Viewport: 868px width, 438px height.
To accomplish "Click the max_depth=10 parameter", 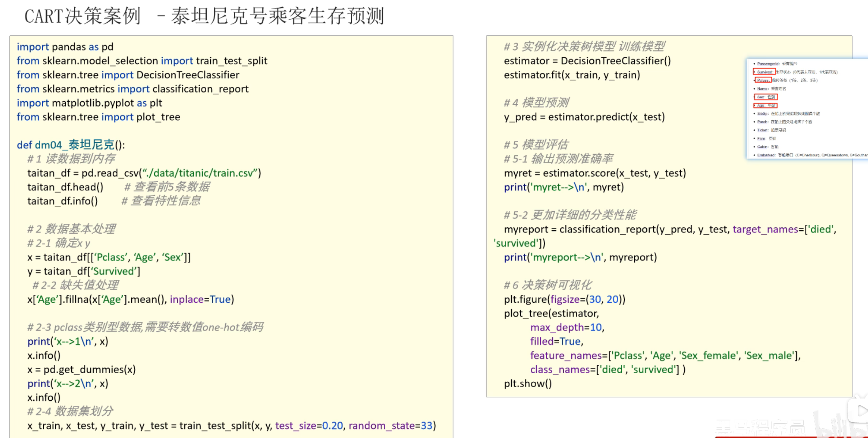I will coord(567,327).
